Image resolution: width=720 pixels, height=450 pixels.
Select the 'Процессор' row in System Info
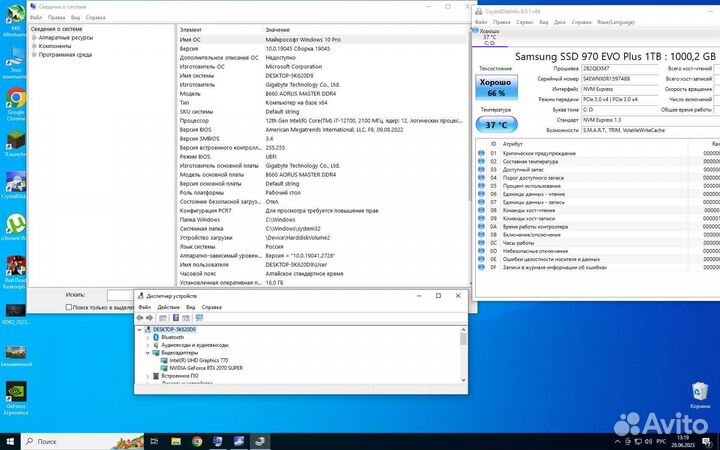click(323, 121)
